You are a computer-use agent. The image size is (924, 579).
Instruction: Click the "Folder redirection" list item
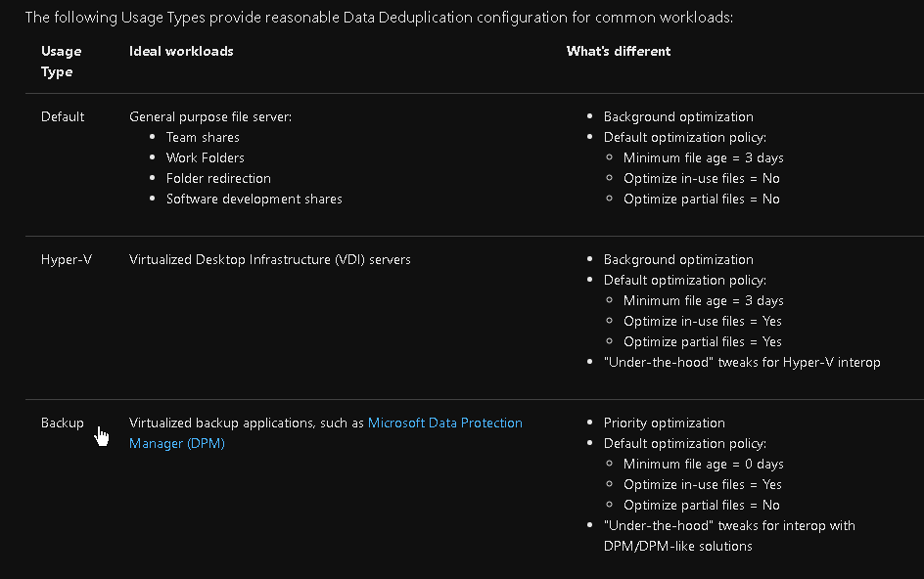[x=218, y=178]
